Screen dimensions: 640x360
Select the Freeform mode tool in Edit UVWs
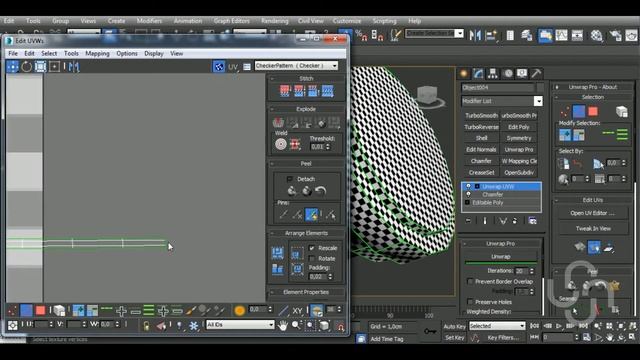[54, 67]
